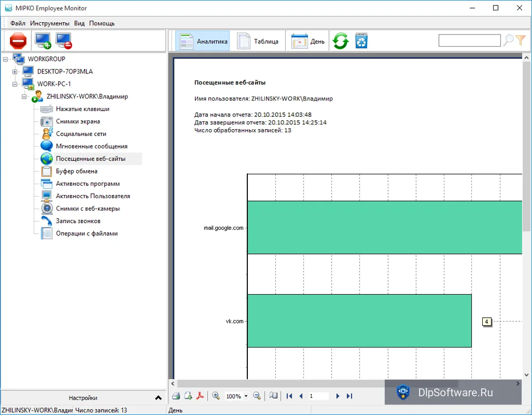Click the magnifier search icon
Viewport: 532px width, 415px height.
coord(508,40)
